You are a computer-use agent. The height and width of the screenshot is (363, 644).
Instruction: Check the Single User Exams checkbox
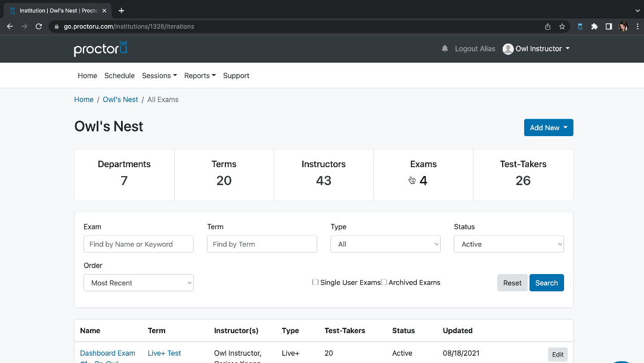click(315, 282)
